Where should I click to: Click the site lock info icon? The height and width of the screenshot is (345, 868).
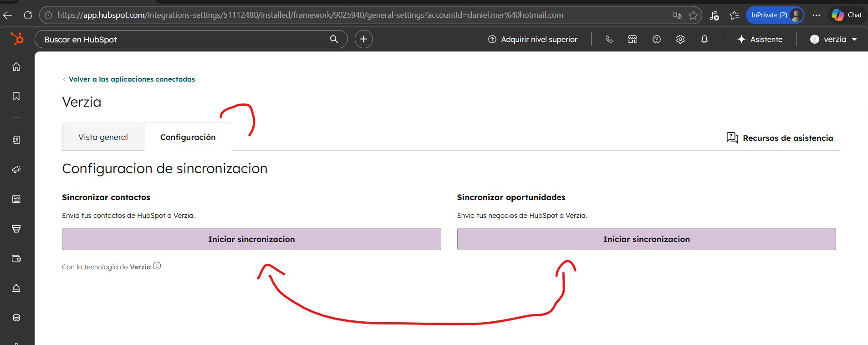pyautogui.click(x=48, y=15)
